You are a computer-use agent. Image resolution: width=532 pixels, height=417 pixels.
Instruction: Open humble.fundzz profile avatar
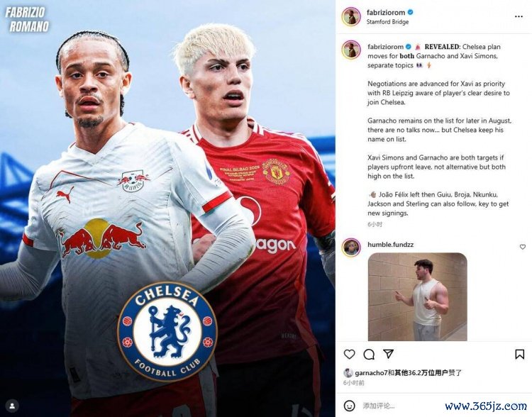(351, 248)
